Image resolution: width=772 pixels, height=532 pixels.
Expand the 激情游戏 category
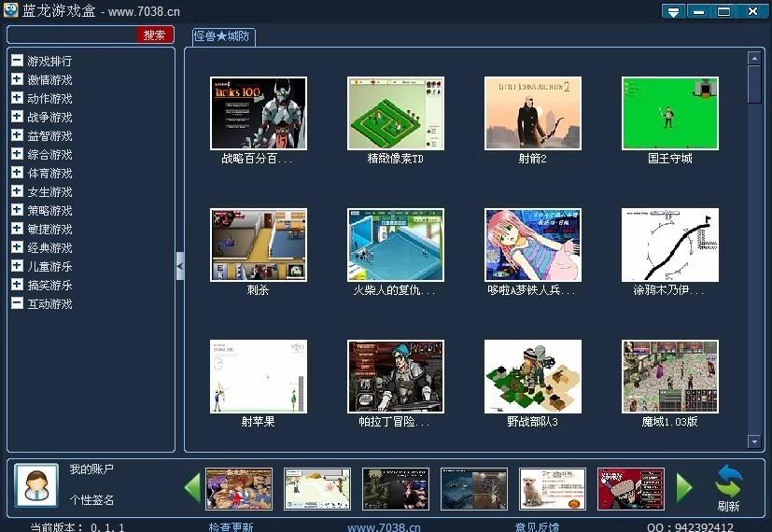[17, 79]
